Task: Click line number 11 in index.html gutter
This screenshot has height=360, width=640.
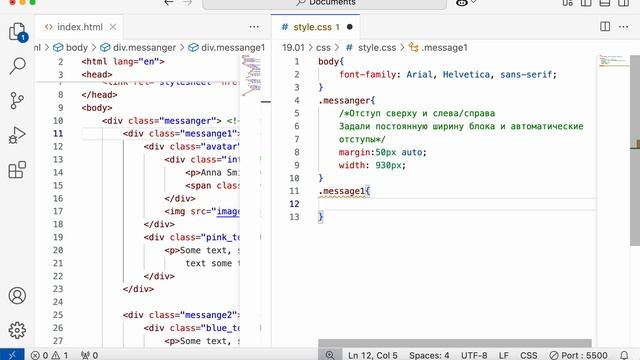Action: pyautogui.click(x=58, y=134)
